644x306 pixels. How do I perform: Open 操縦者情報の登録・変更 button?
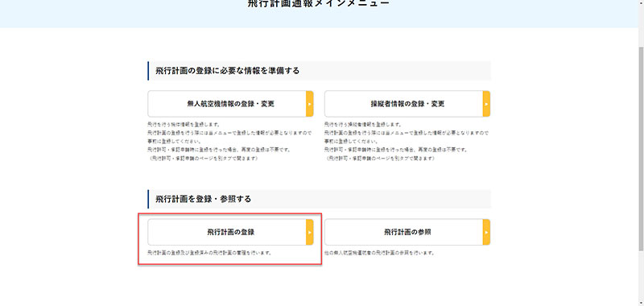[407, 104]
